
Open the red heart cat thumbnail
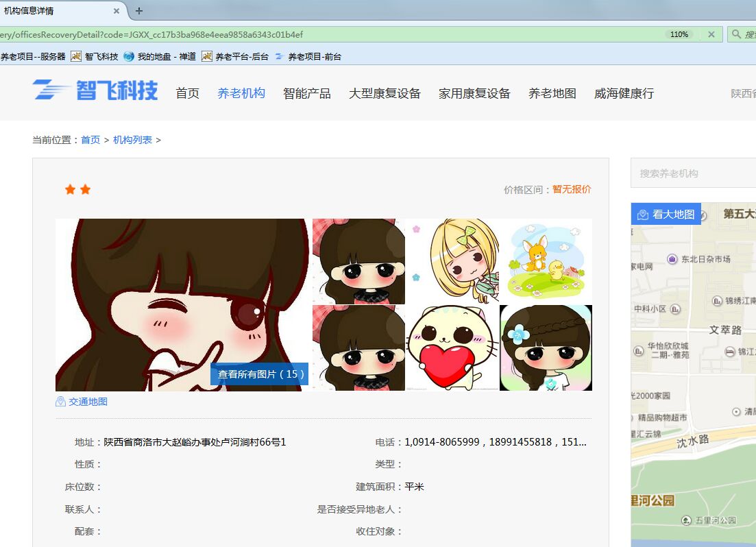click(x=452, y=348)
